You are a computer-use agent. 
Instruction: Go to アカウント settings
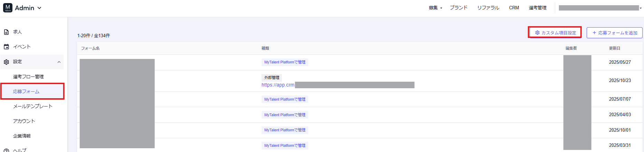(x=24, y=121)
